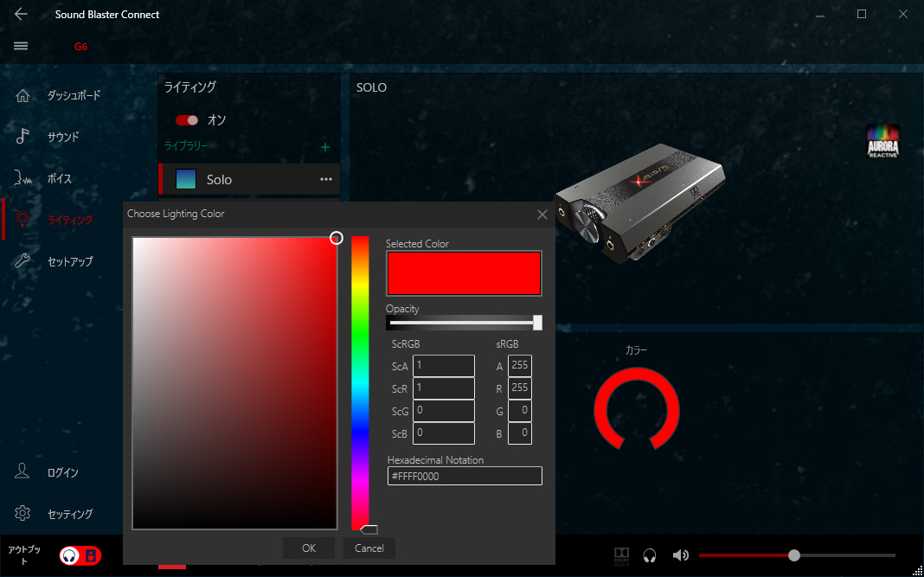Click the headphones icon in bottom bar
Screen dimensions: 924x577
650,555
